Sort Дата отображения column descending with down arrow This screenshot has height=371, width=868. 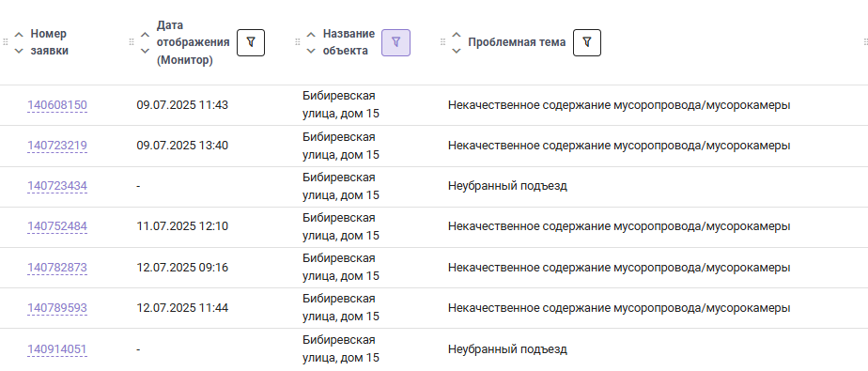coord(145,51)
